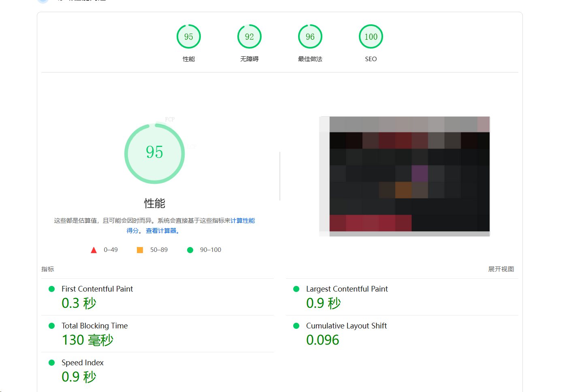Expand metrics with 展开视图

(501, 269)
